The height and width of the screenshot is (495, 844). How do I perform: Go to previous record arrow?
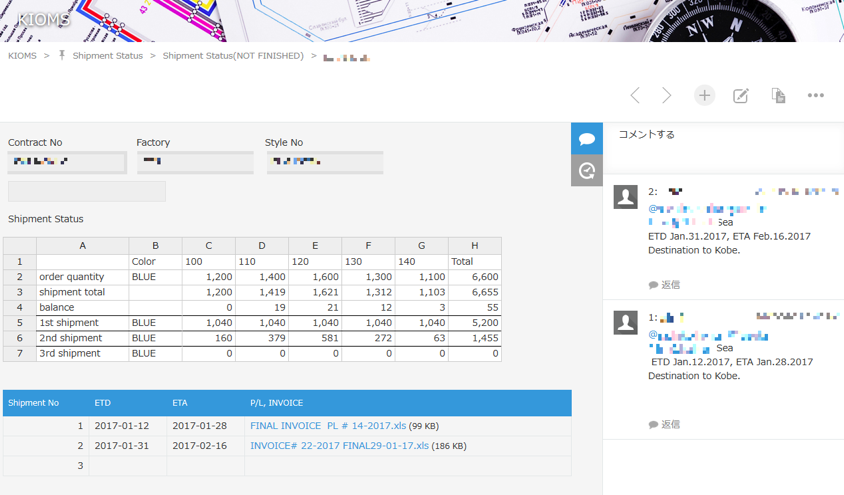(635, 96)
